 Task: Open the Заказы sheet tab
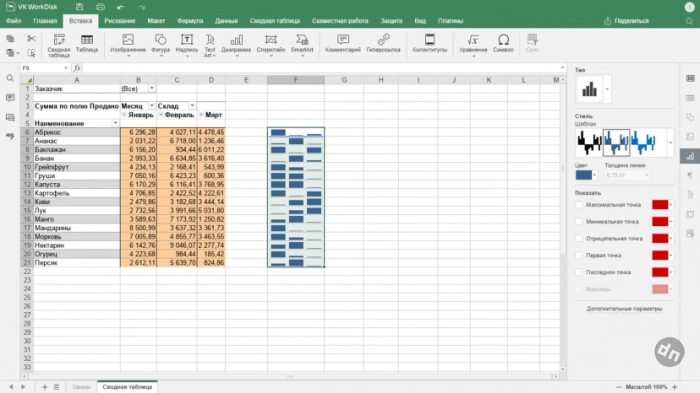pyautogui.click(x=81, y=387)
